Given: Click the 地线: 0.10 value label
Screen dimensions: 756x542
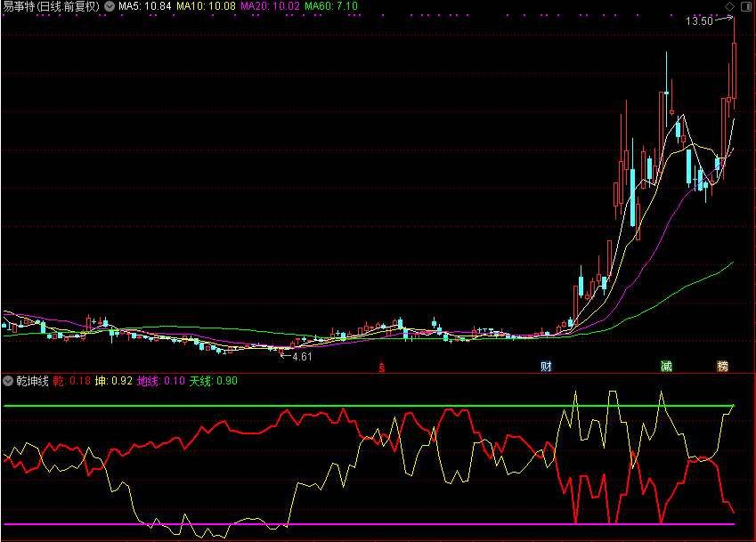Looking at the screenshot, I should click(x=161, y=381).
